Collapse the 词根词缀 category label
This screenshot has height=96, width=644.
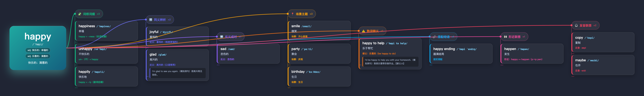pos(89,14)
